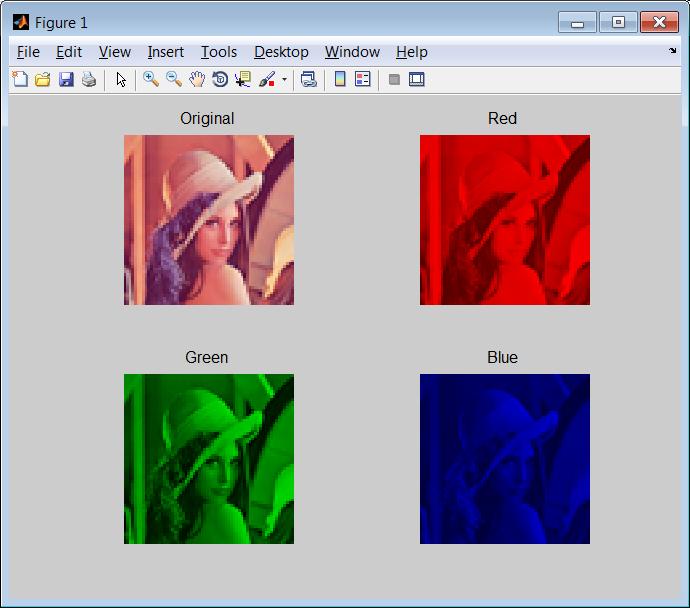Click the 'Red' subplot title
Viewport: 690px width, 608px height.
click(502, 118)
